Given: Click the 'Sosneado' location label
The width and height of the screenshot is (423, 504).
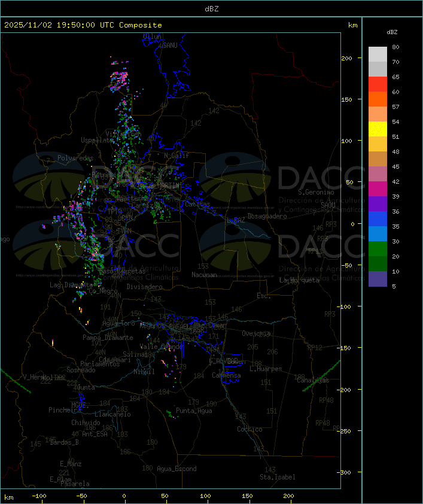Looking at the screenshot, I should pyautogui.click(x=81, y=370).
